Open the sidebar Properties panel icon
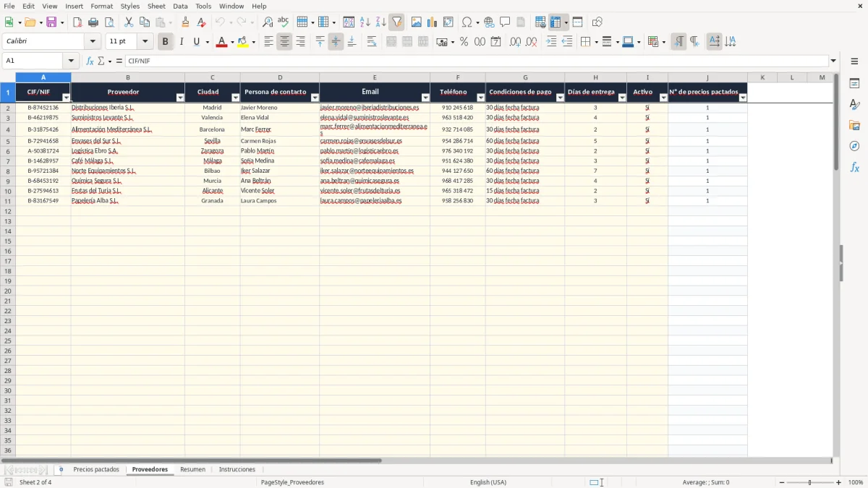The width and height of the screenshot is (868, 488). point(854,83)
